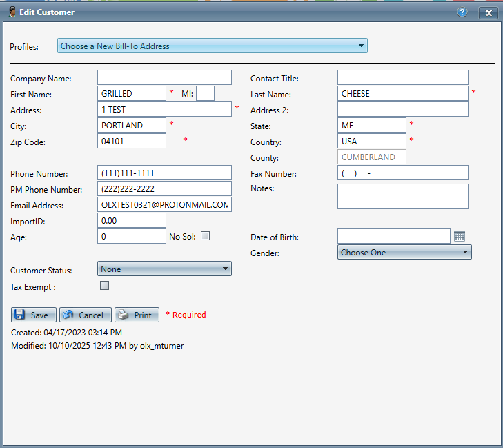Enable the No Sol checkbox
The height and width of the screenshot is (448, 503).
[205, 236]
